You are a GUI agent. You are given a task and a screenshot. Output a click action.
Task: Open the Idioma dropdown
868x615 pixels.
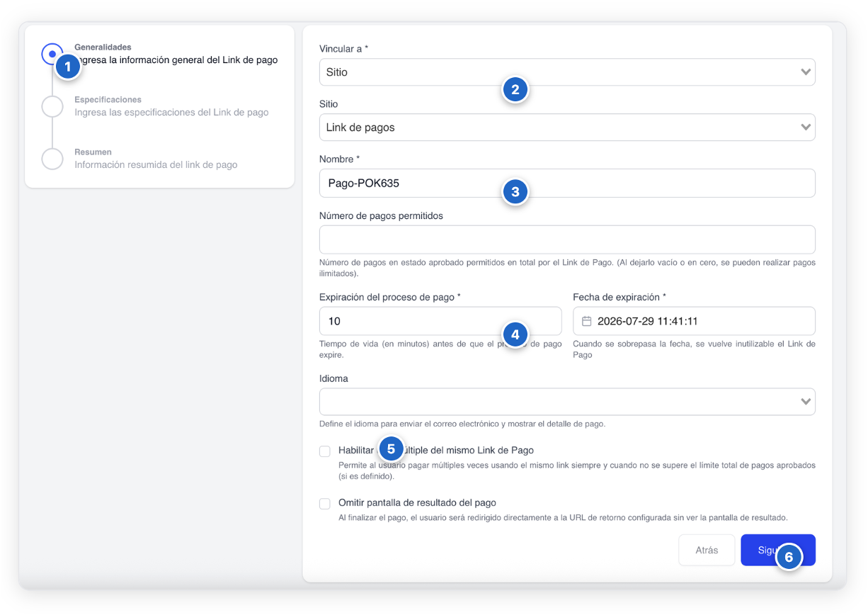(x=567, y=402)
